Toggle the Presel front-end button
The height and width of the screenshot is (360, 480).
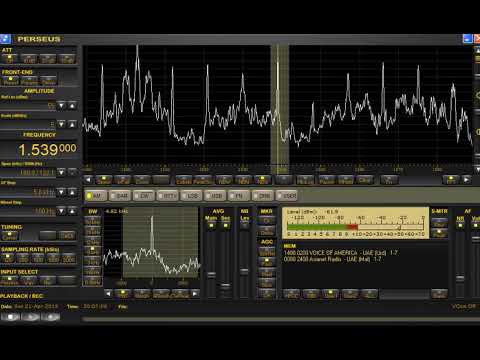(10, 81)
